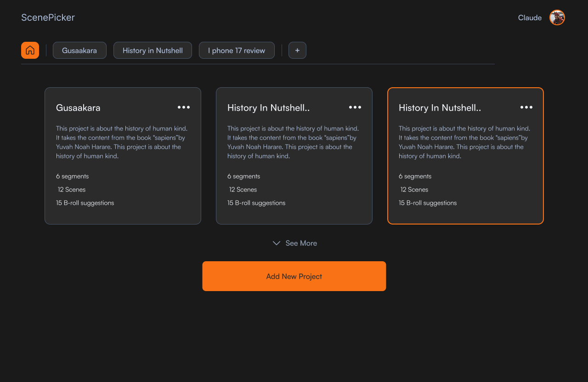Click 15 B-roll suggestions in the middle card

[256, 203]
